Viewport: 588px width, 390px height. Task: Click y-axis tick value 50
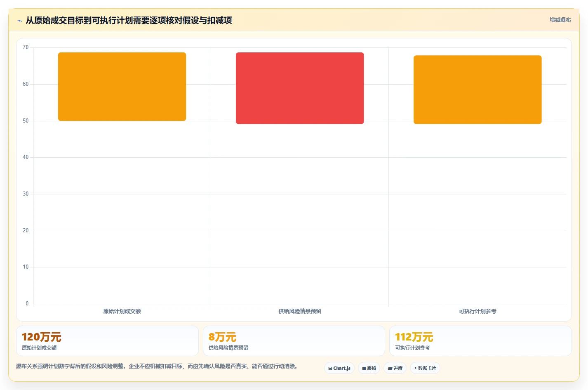pyautogui.click(x=26, y=121)
